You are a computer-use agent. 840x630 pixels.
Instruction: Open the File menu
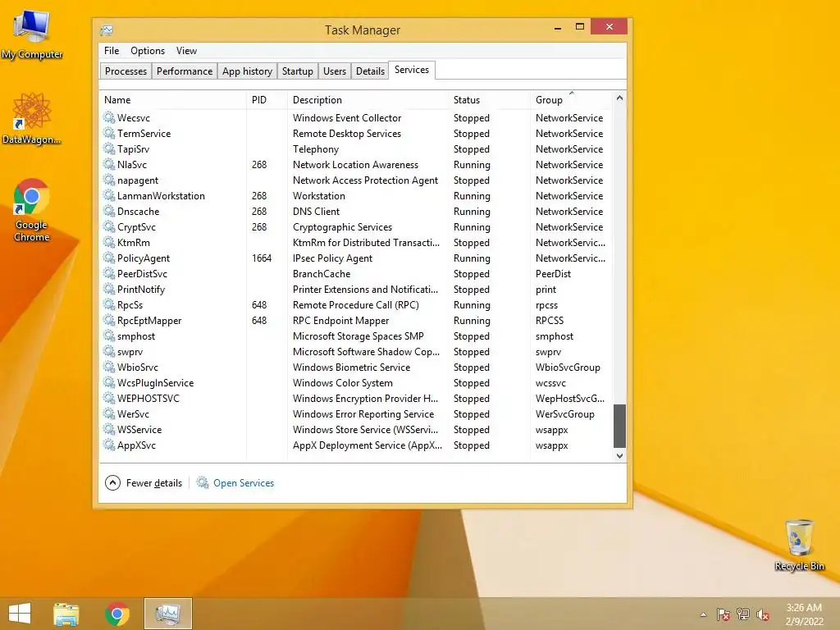tap(112, 50)
